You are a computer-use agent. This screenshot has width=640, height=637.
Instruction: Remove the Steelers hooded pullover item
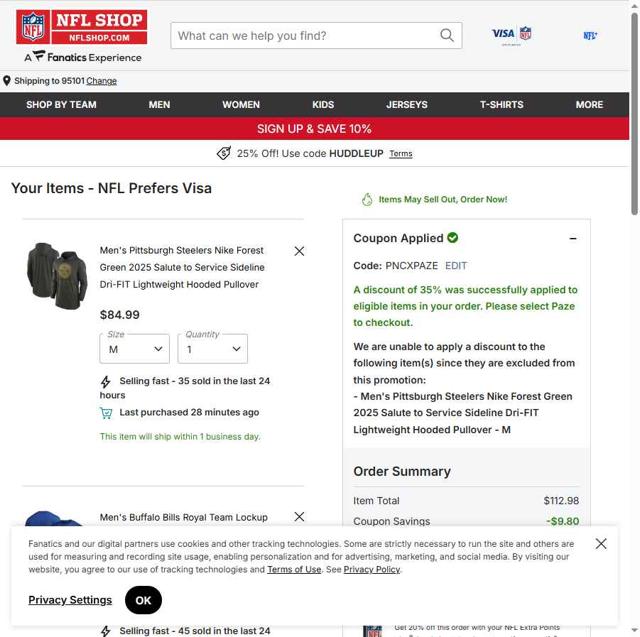[x=299, y=251]
